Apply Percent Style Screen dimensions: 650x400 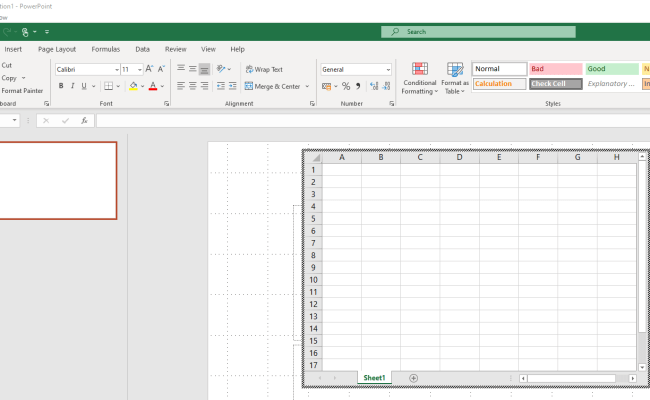pyautogui.click(x=346, y=86)
